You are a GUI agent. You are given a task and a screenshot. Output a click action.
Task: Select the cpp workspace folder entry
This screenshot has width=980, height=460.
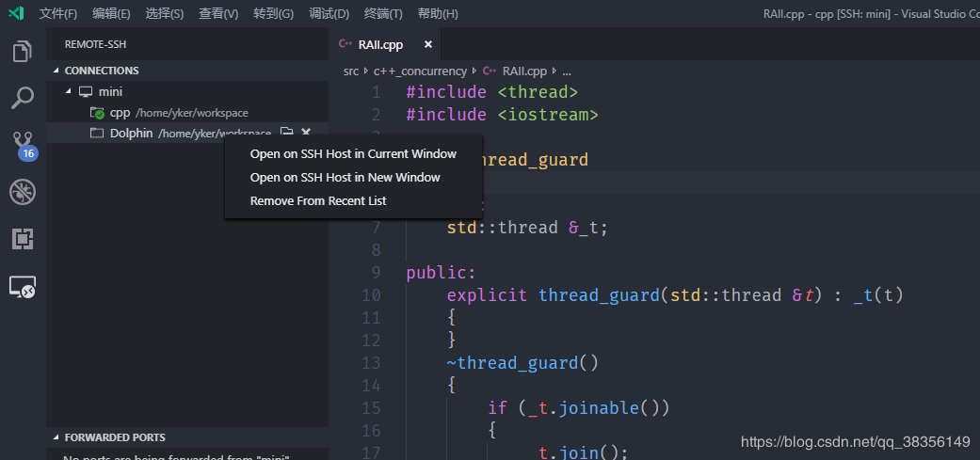[x=120, y=113]
